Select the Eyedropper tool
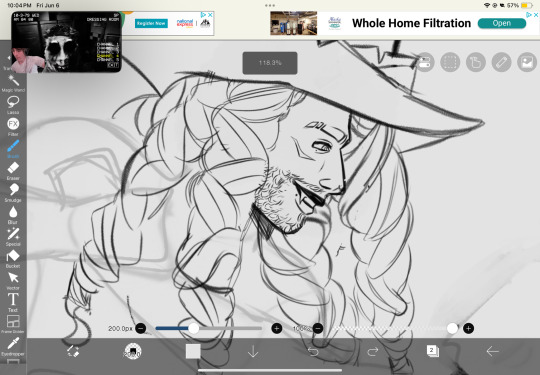Image resolution: width=540 pixels, height=375 pixels. pyautogui.click(x=13, y=346)
